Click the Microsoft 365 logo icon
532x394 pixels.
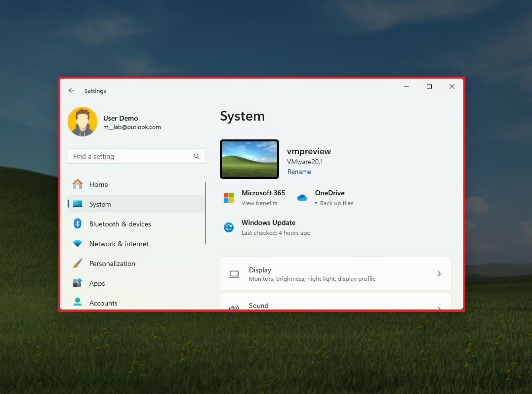[x=228, y=197]
